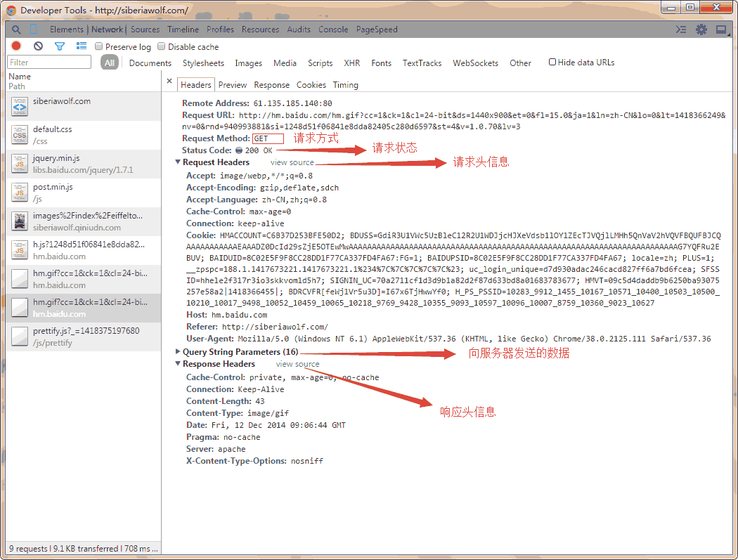The height and width of the screenshot is (560, 738).
Task: Toggle the mobile device emulation icon
Action: coord(33,30)
